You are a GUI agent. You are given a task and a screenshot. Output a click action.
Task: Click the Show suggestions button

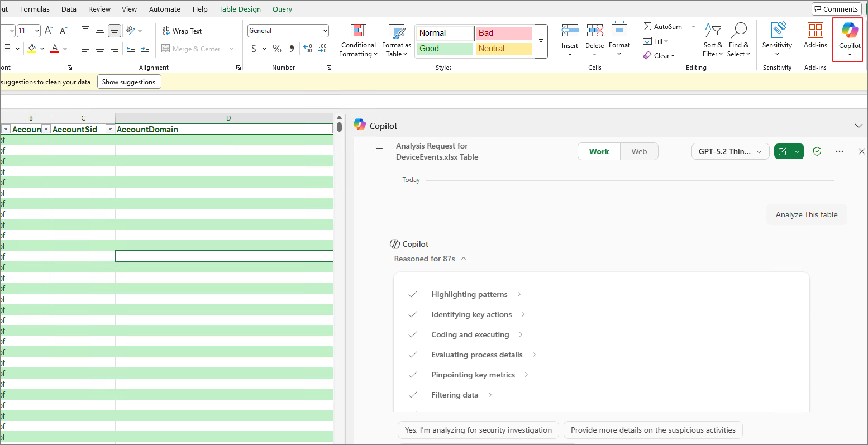click(129, 82)
